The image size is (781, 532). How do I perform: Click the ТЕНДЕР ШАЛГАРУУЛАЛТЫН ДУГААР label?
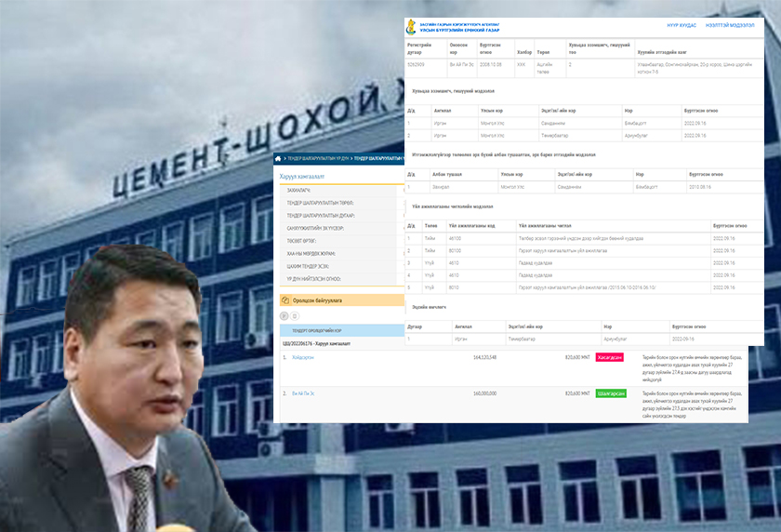[321, 216]
